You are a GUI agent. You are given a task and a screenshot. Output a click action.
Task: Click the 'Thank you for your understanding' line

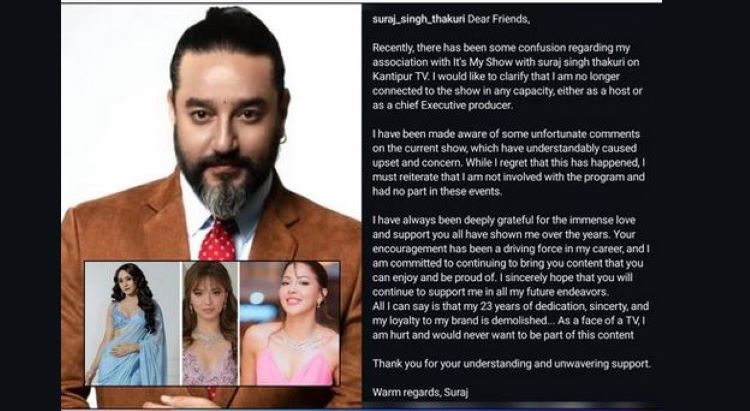[x=511, y=364]
